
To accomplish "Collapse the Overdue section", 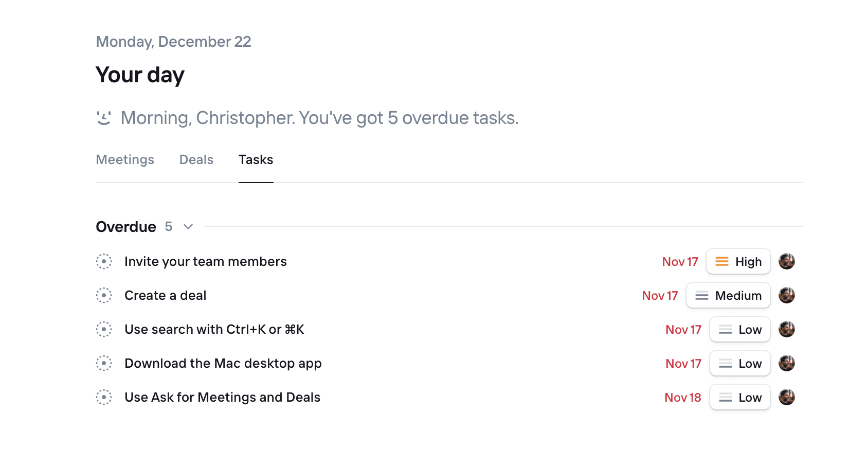I will [x=187, y=226].
